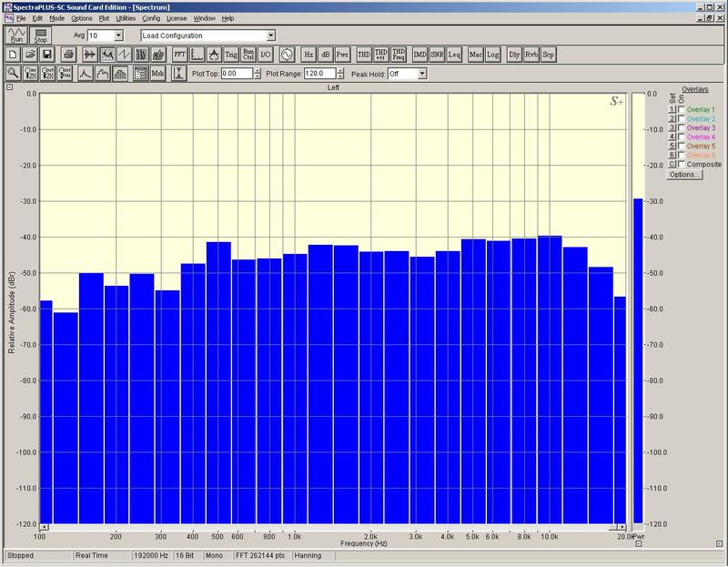Open the Peak Hold dropdown
Viewport: 728px width, 567px height.
coord(421,74)
